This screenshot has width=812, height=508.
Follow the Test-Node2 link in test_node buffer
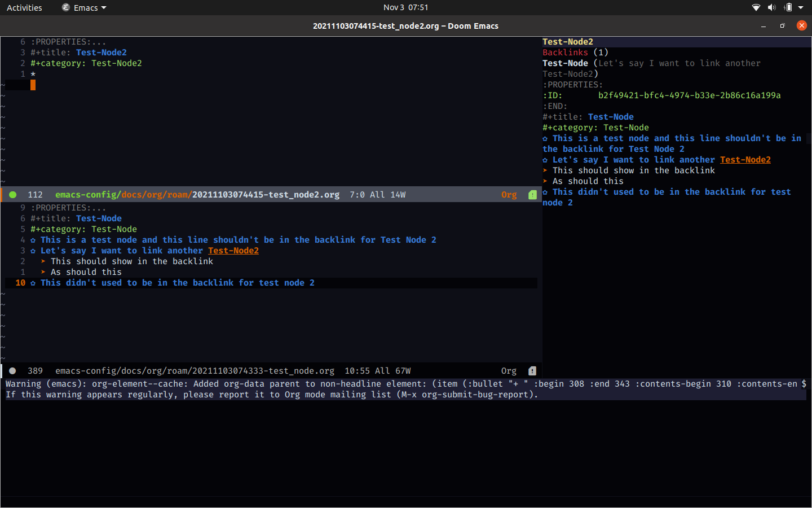pos(233,250)
